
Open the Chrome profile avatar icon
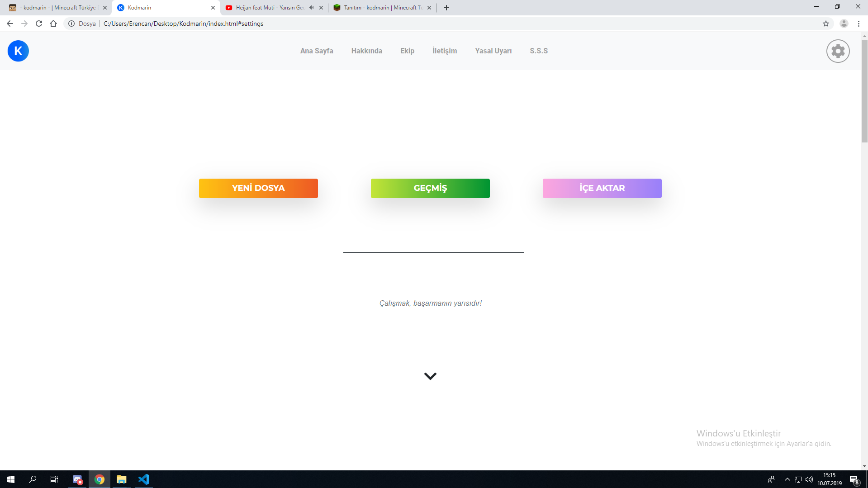(844, 24)
